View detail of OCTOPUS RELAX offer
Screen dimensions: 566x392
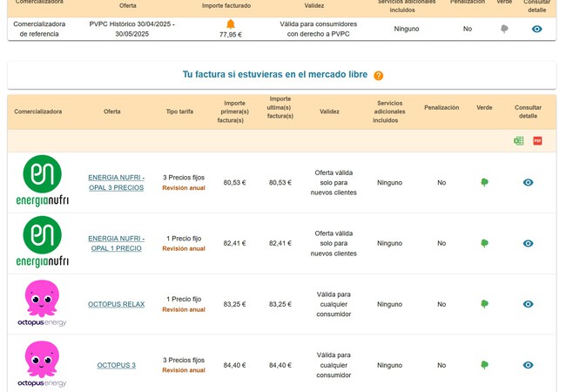[x=528, y=304]
